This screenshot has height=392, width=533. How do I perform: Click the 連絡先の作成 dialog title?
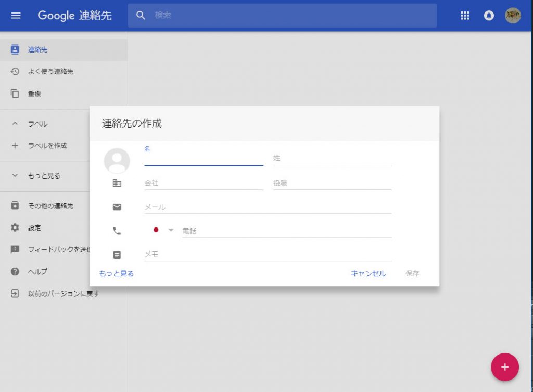click(132, 123)
